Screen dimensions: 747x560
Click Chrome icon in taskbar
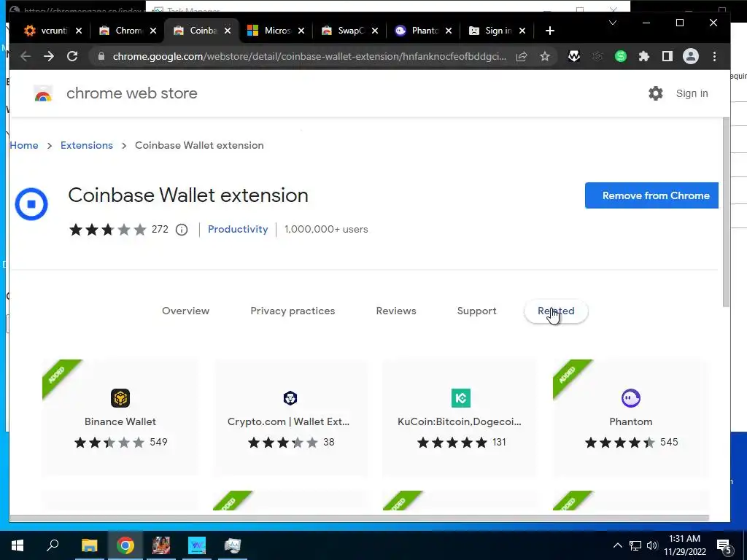pos(125,545)
